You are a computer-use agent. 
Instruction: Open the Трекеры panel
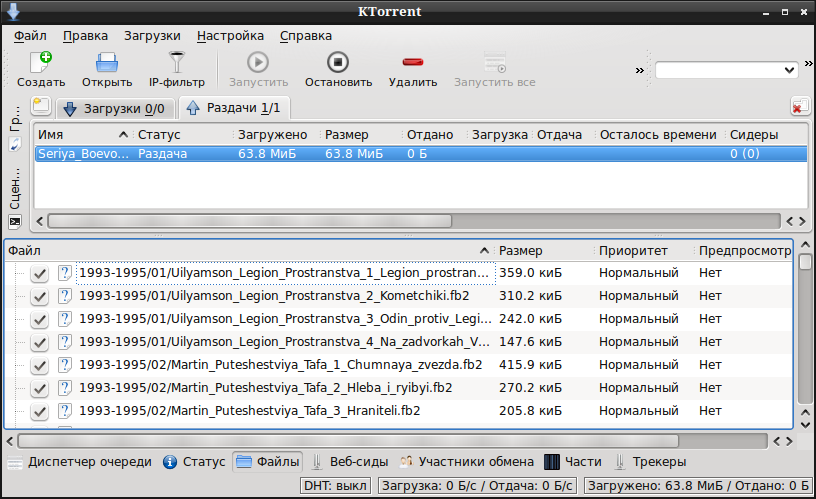pos(649,462)
